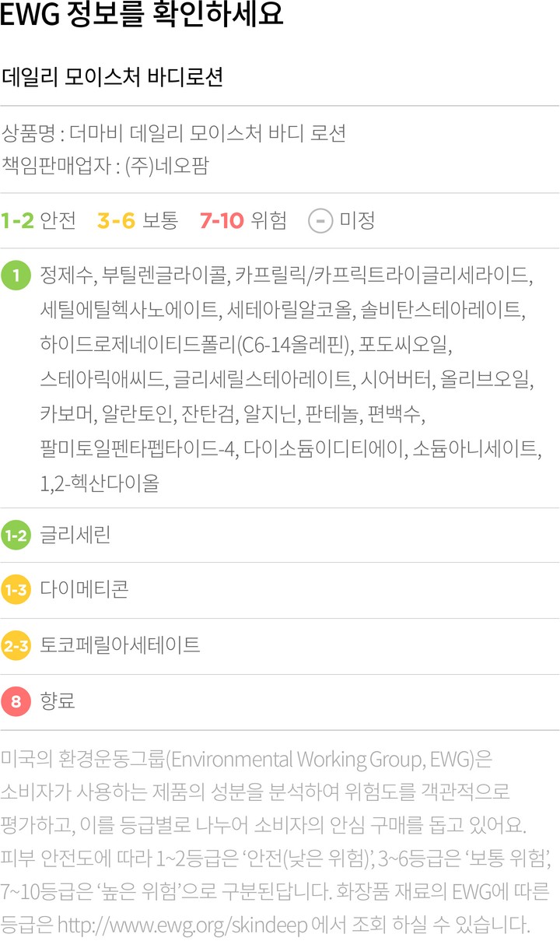
Task: Click the 1,2-헥산다이올 ingredient in the list
Action: click(x=100, y=483)
